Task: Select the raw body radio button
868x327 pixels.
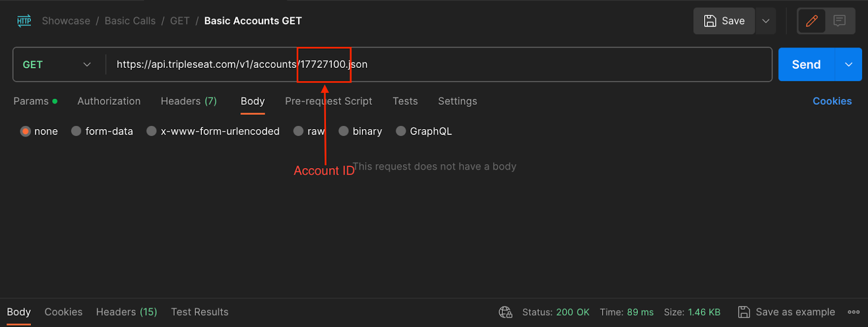Action: 309,131
